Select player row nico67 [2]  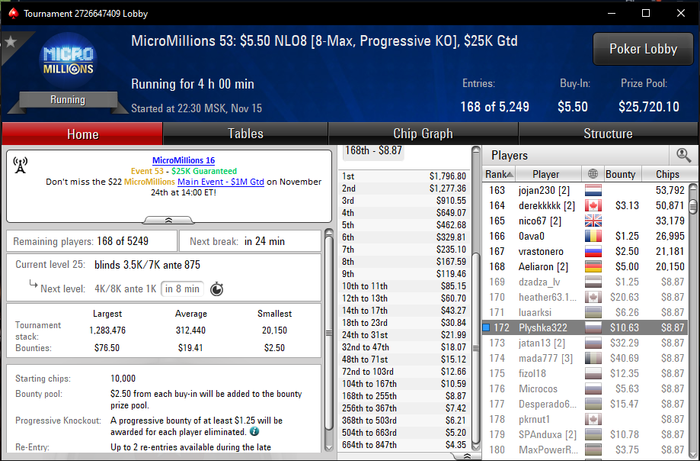(x=585, y=221)
